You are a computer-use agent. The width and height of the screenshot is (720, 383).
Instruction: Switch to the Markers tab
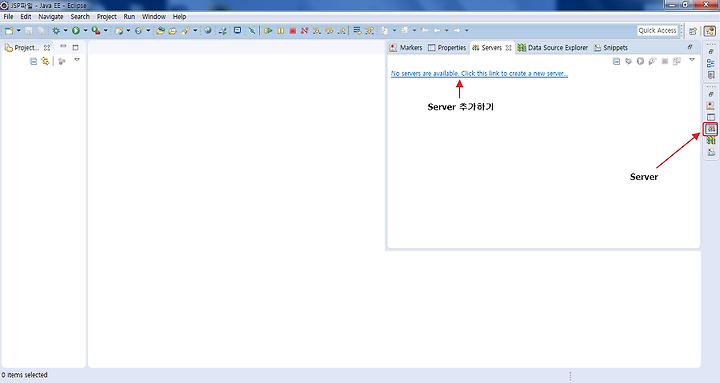(406, 48)
